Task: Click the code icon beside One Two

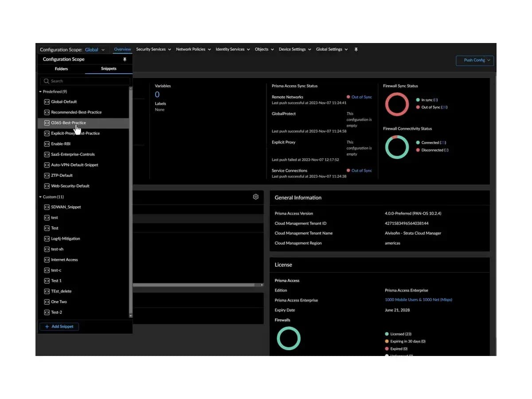Action: coord(47,302)
